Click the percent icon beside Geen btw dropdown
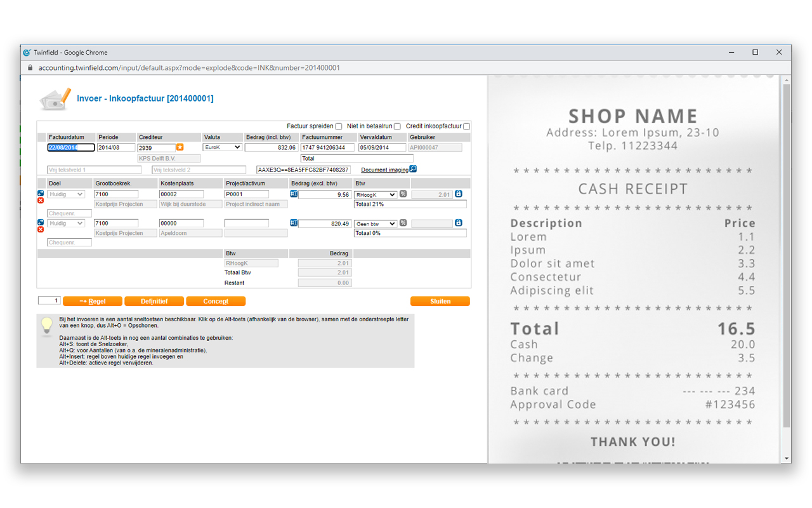The height and width of the screenshot is (508, 812). pyautogui.click(x=403, y=223)
